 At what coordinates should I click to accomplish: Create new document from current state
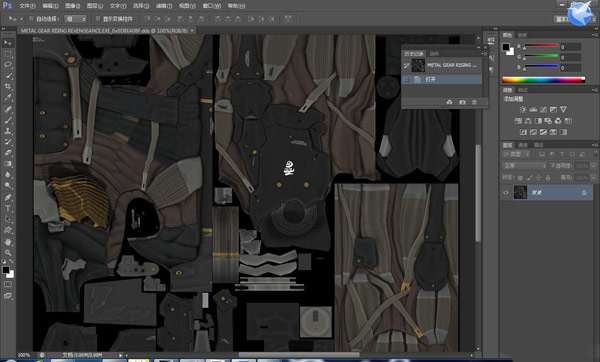[x=450, y=102]
